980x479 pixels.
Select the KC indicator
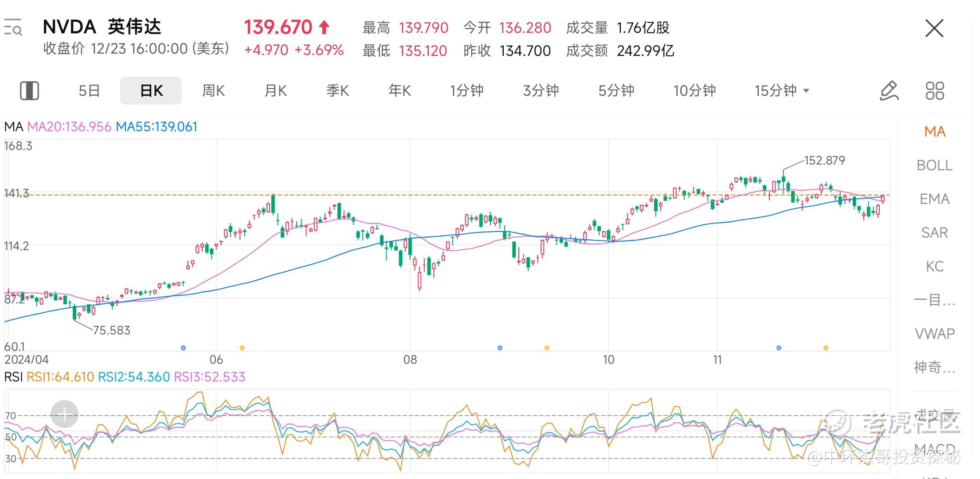tap(935, 267)
